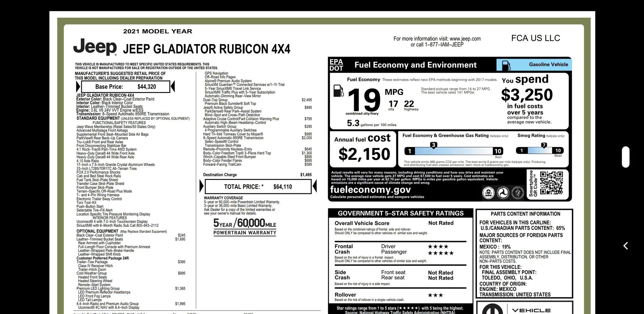Click the leftmost agency seal beside the QR code
The width and height of the screenshot is (644, 314).
(488, 193)
